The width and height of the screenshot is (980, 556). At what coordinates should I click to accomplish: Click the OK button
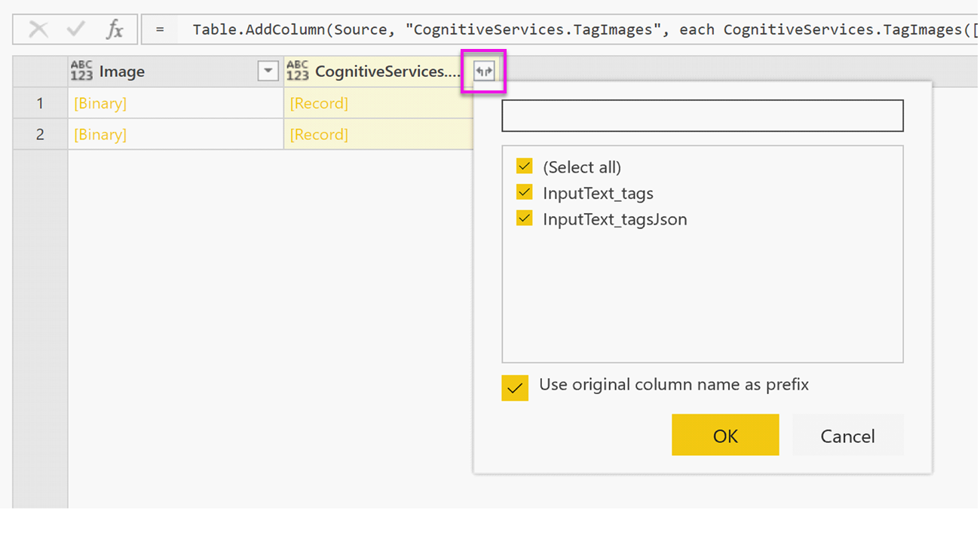tap(725, 435)
